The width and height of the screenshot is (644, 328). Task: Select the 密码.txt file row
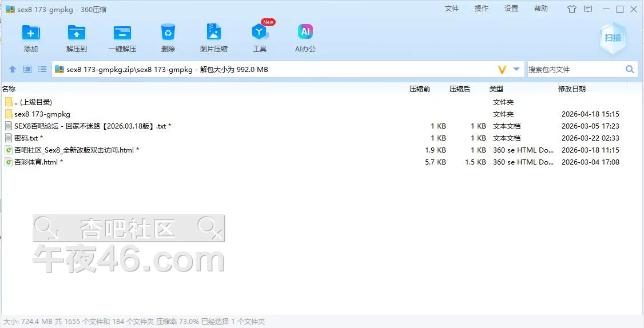[27, 138]
